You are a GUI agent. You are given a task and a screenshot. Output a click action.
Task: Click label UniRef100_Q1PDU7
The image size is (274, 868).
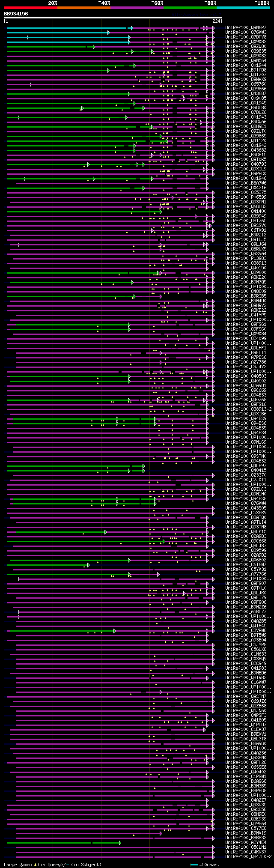(246, 725)
